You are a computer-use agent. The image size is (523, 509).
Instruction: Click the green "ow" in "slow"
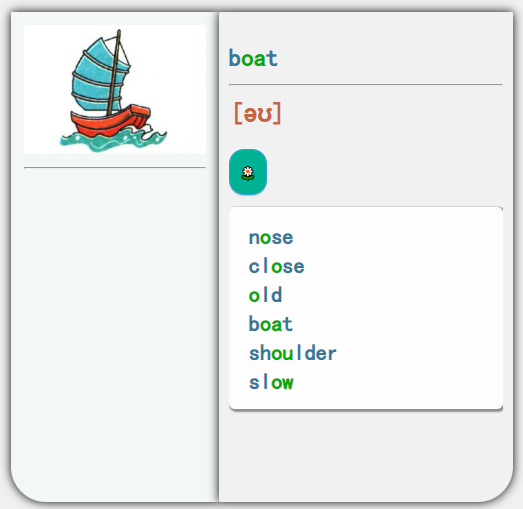pyautogui.click(x=282, y=383)
